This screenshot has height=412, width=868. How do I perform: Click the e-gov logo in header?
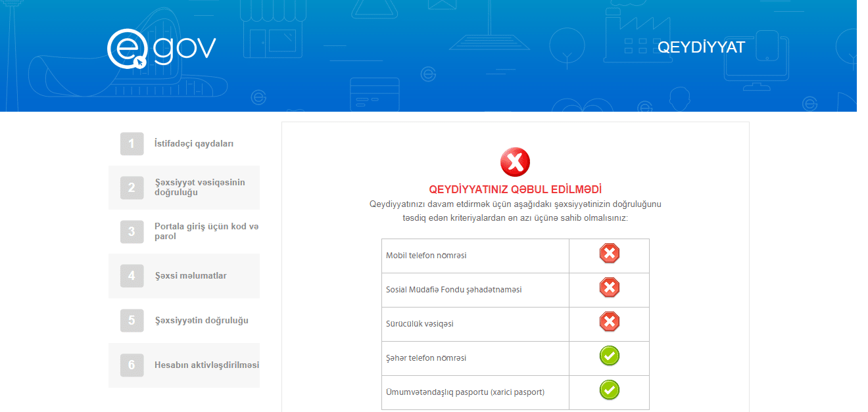[161, 49]
